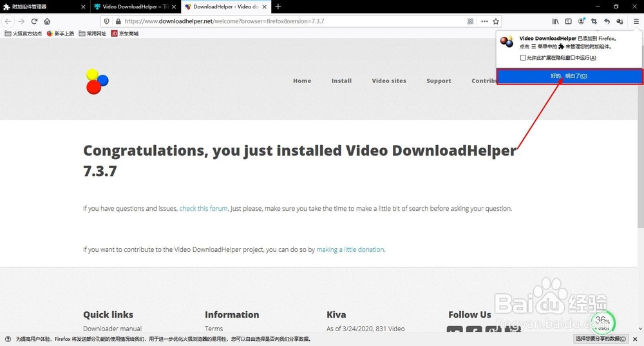Click the 'Kiva' footer heading
This screenshot has height=346, width=644.
pyautogui.click(x=336, y=315)
